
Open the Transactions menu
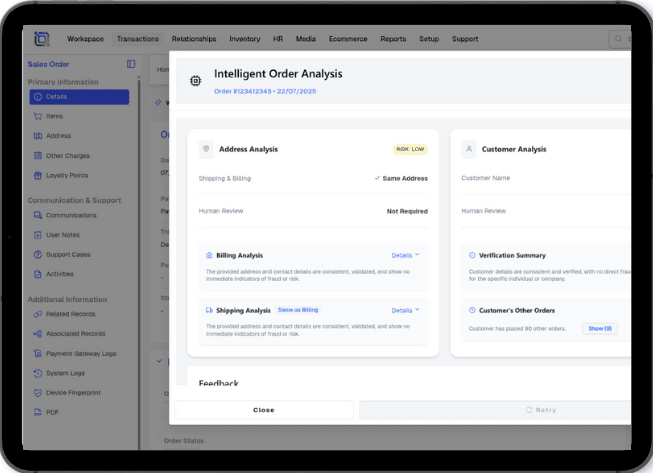137,39
